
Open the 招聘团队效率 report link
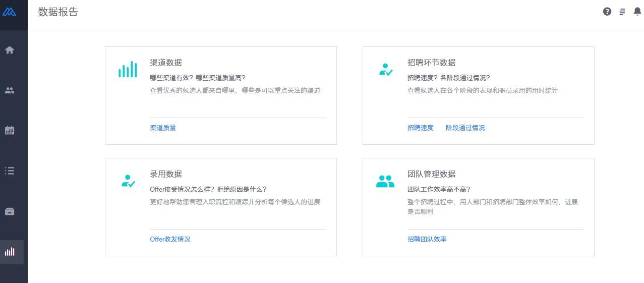point(427,239)
